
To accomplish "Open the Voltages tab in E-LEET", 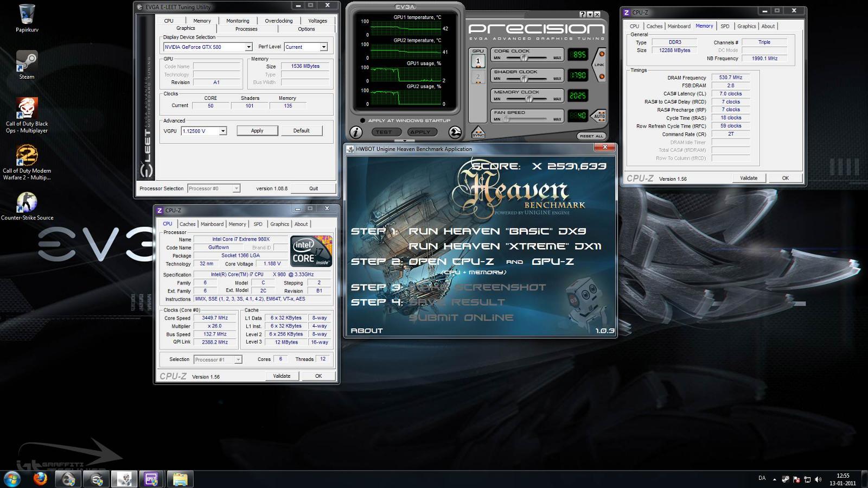I will coord(318,21).
